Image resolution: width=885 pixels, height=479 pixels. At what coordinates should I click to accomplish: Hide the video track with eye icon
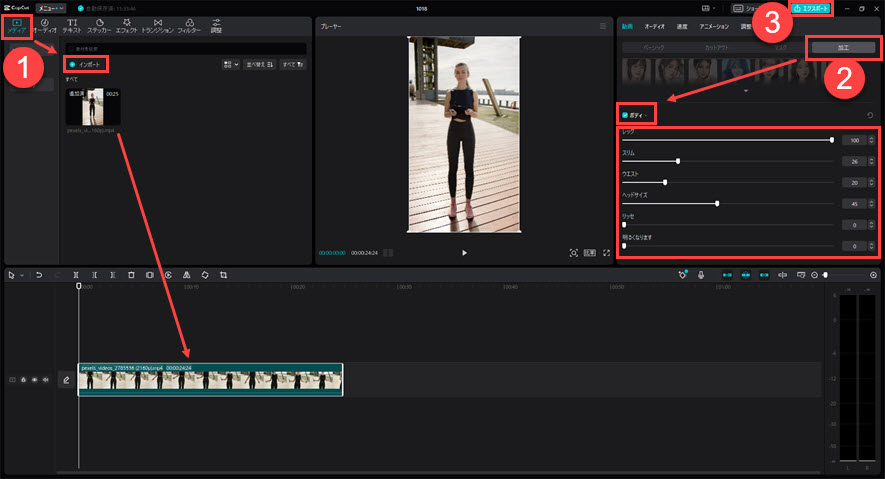34,380
